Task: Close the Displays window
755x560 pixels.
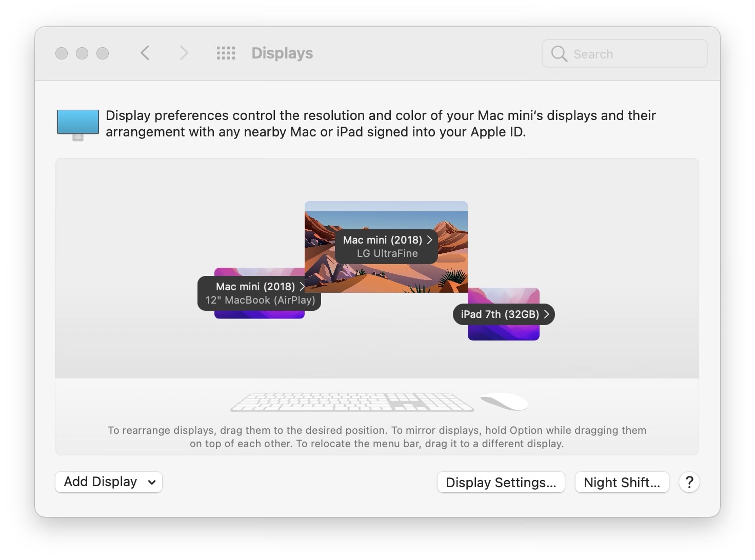Action: 62,53
